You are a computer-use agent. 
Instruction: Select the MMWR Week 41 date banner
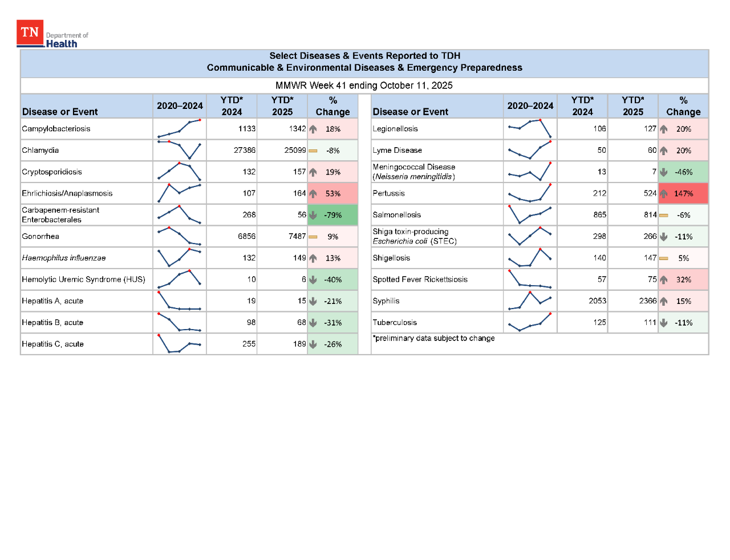click(x=364, y=86)
